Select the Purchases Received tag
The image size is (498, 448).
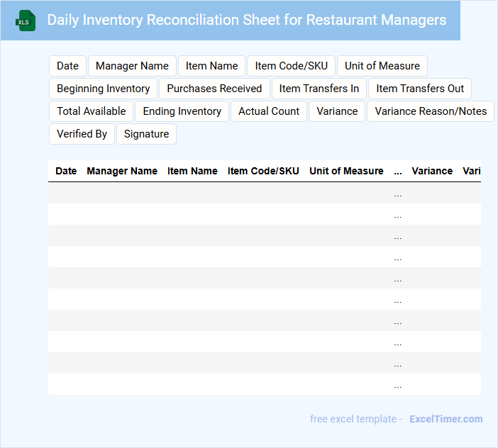[x=214, y=89]
